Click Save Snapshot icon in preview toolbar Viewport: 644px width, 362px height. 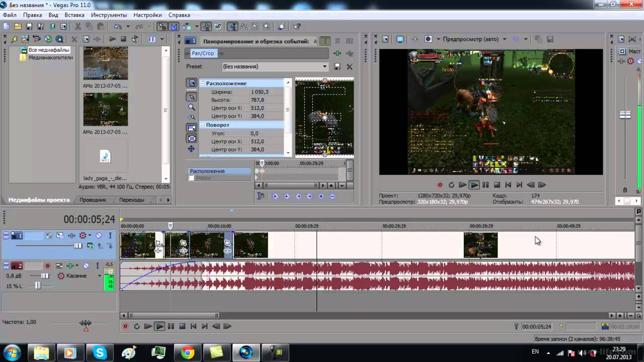pyautogui.click(x=550, y=39)
